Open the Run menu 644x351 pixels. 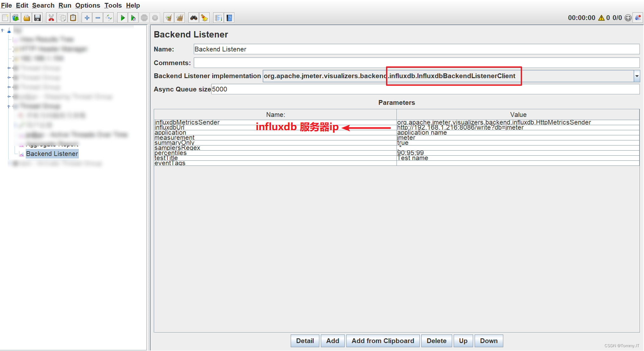64,5
